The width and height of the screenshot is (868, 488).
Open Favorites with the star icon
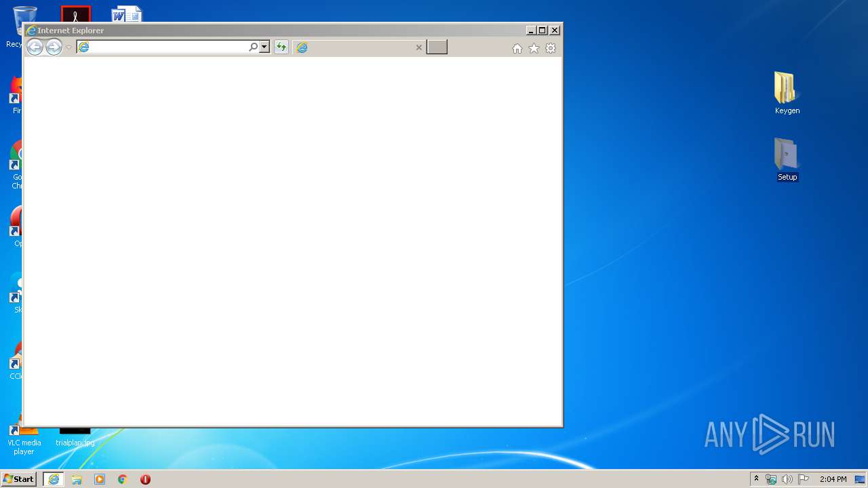pyautogui.click(x=534, y=48)
